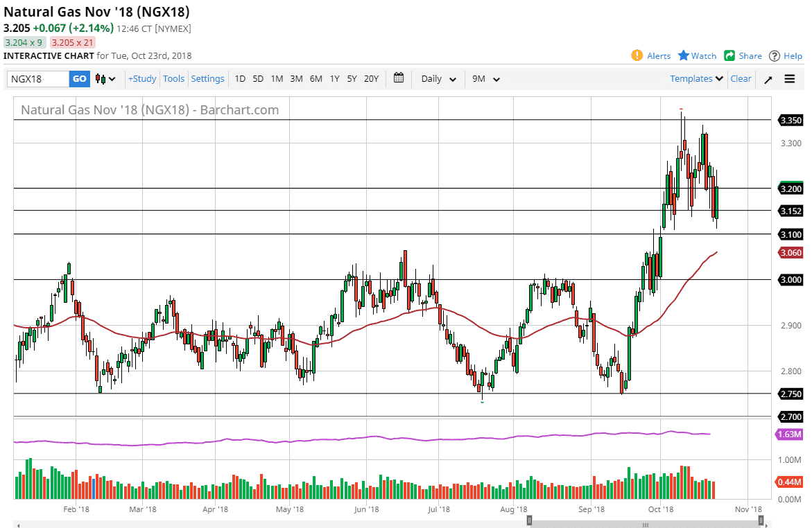Select the 1D time range

click(240, 79)
